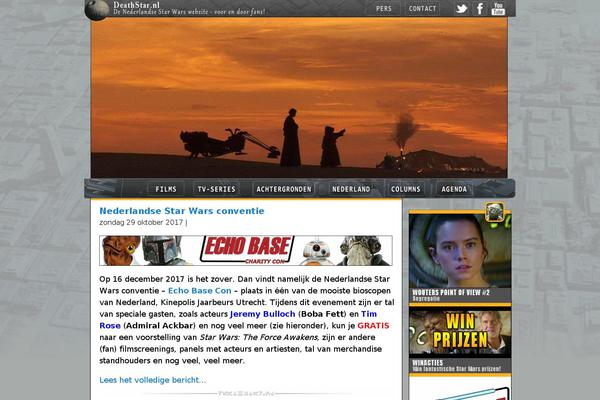This screenshot has width=600, height=400.
Task: Open Wouters Point of View #2 thumbnail
Action: [x=460, y=251]
